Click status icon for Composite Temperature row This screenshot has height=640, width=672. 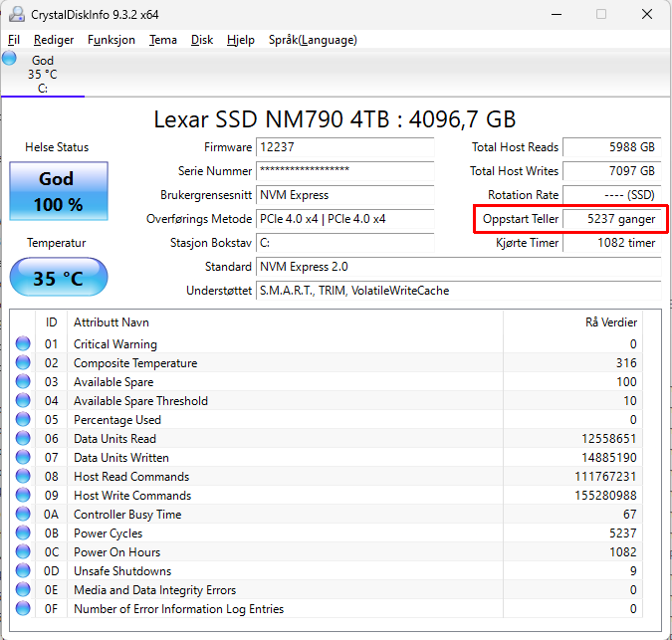[23, 362]
